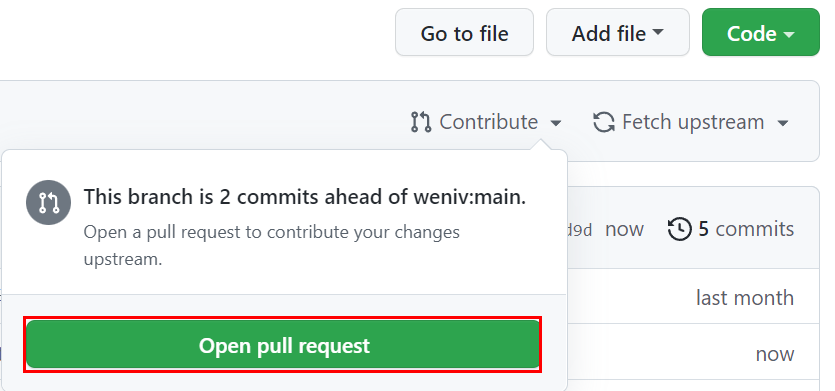The image size is (835, 391).
Task: Select the Fetch upstream menu label
Action: click(693, 122)
